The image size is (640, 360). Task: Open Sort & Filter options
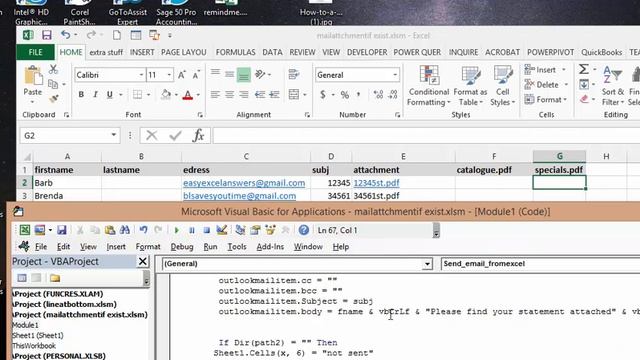click(613, 86)
